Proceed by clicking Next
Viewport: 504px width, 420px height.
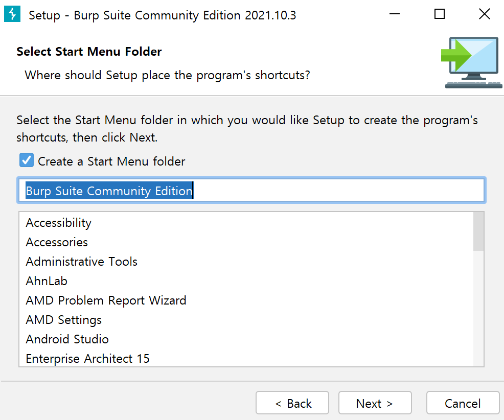coord(375,403)
